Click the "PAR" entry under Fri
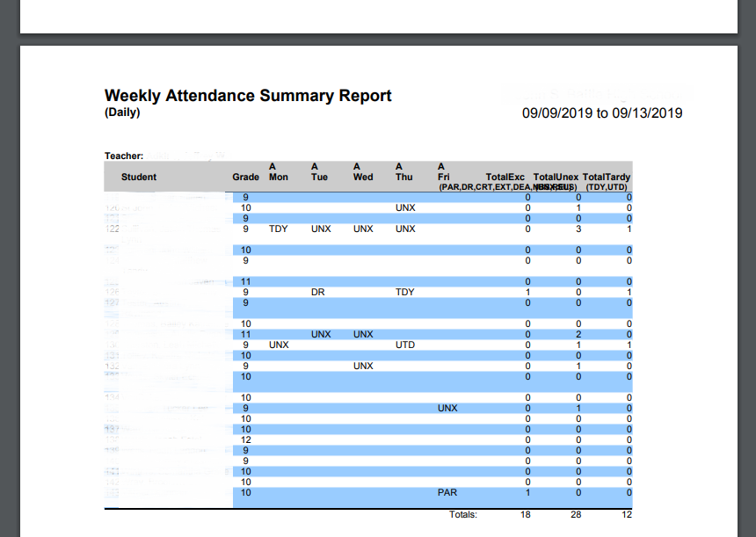This screenshot has width=756, height=537. click(447, 493)
